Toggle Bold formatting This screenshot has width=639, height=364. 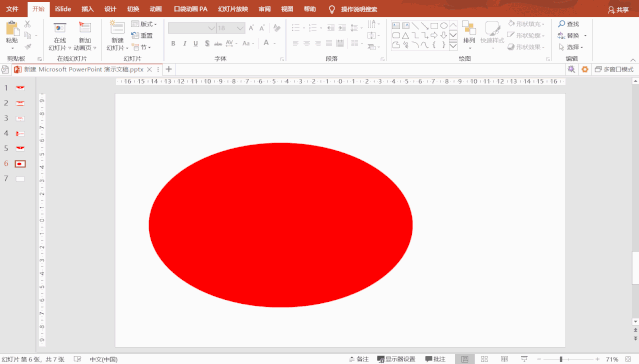(173, 43)
